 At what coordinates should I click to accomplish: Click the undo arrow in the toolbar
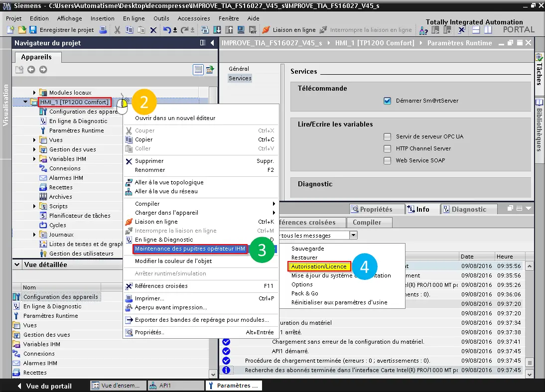coord(167,30)
